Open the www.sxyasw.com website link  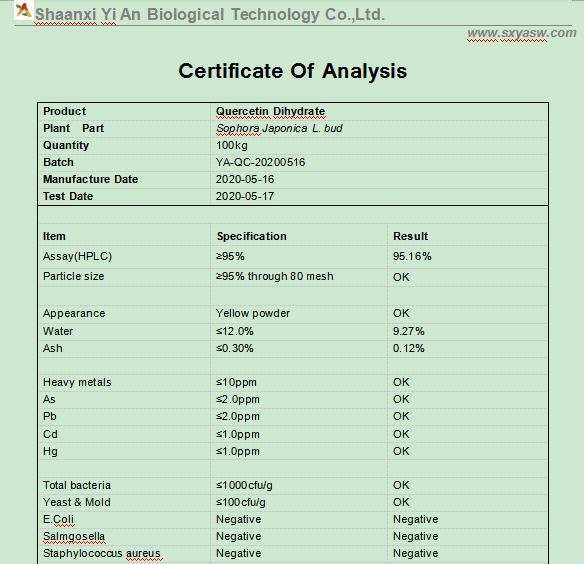pyautogui.click(x=522, y=33)
